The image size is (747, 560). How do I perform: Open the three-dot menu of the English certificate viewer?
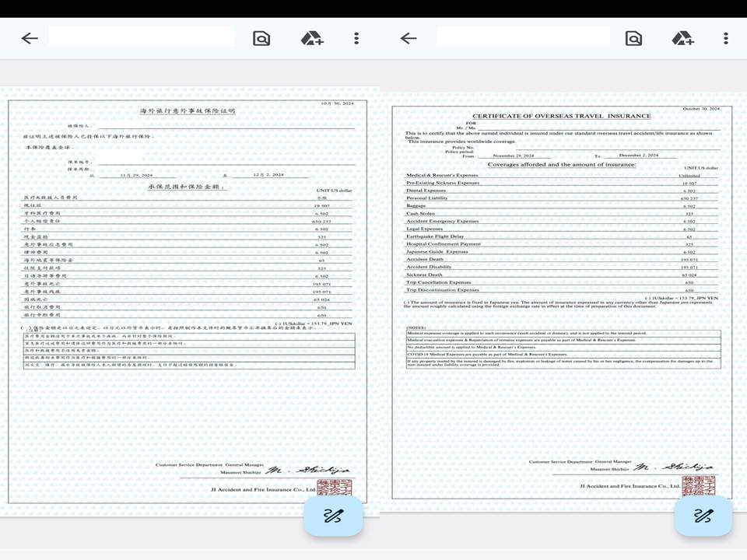[725, 38]
